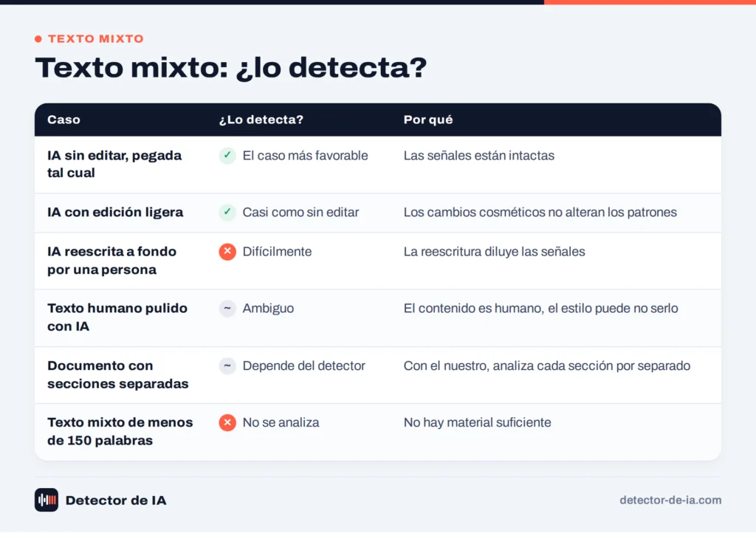Screen dimensions: 756x533
Task: Select row title 'Texto humano pulido con IA'
Action: 117,317
